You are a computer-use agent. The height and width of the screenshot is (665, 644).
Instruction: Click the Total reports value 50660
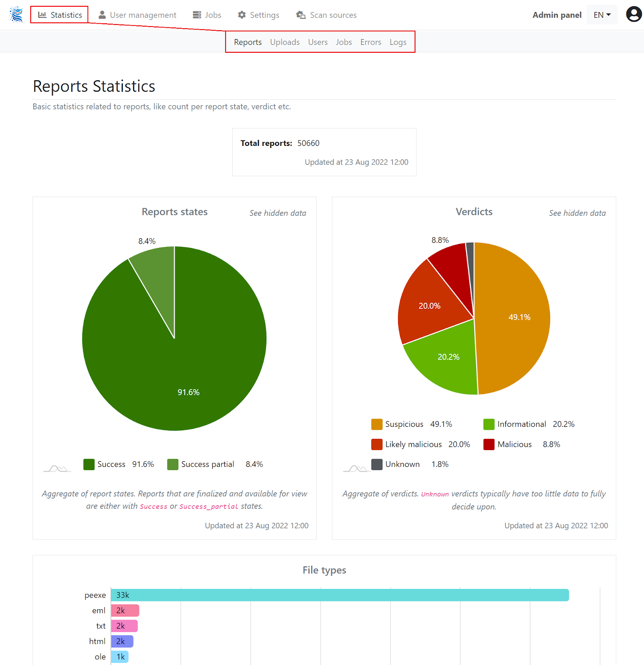click(x=308, y=143)
